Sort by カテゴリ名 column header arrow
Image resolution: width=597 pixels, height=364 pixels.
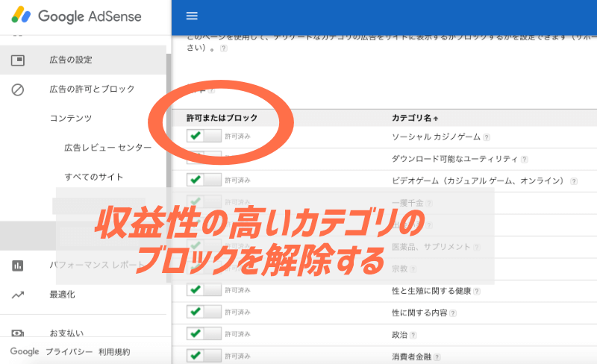(x=436, y=119)
